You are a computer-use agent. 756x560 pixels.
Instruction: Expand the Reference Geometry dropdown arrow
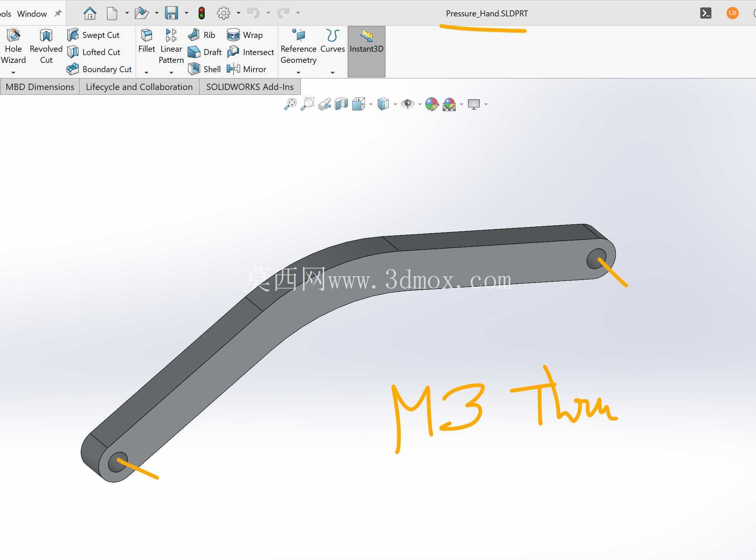point(298,73)
